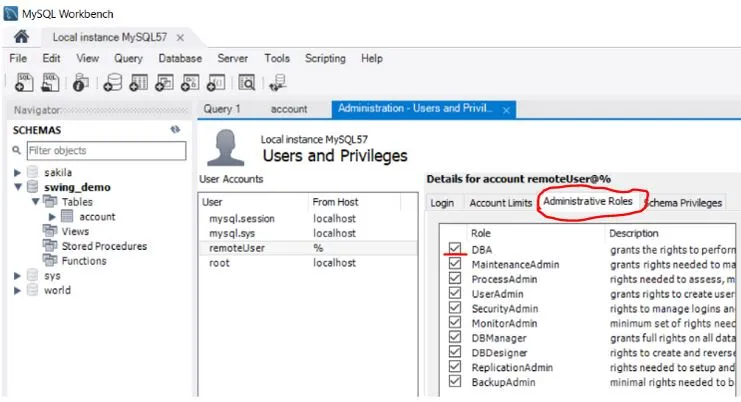This screenshot has height=402, width=741.
Task: Collapse the swing_demo schema
Action: pos(18,187)
